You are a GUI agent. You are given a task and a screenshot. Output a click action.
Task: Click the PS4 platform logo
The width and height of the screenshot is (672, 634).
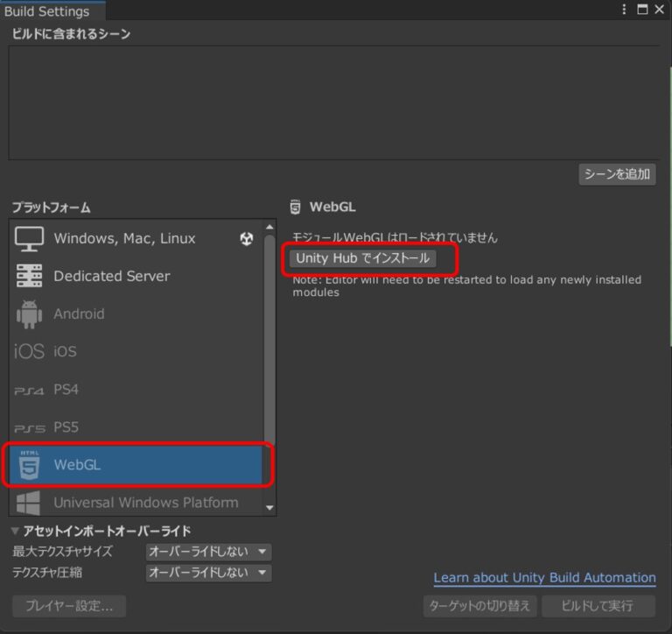coord(29,390)
